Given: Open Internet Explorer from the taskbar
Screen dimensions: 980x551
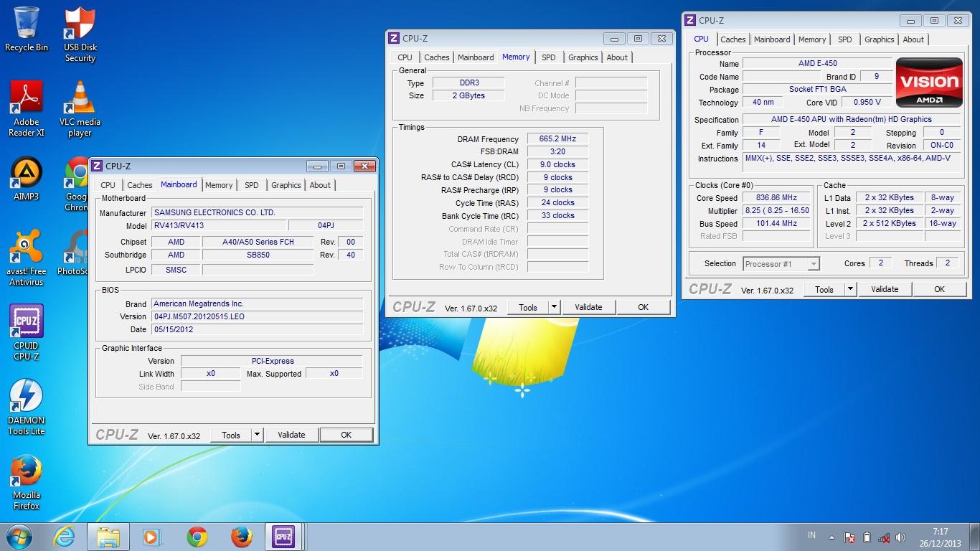Looking at the screenshot, I should coord(64,537).
